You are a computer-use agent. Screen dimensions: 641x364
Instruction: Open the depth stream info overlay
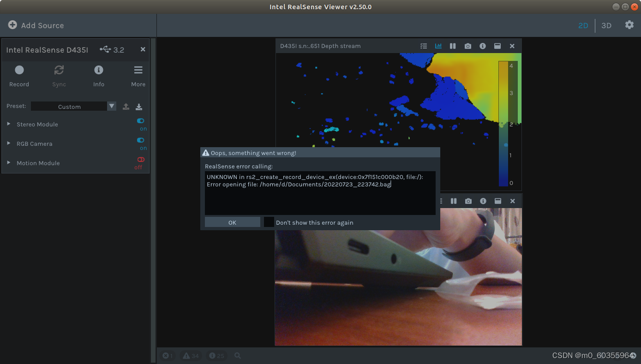(482, 46)
